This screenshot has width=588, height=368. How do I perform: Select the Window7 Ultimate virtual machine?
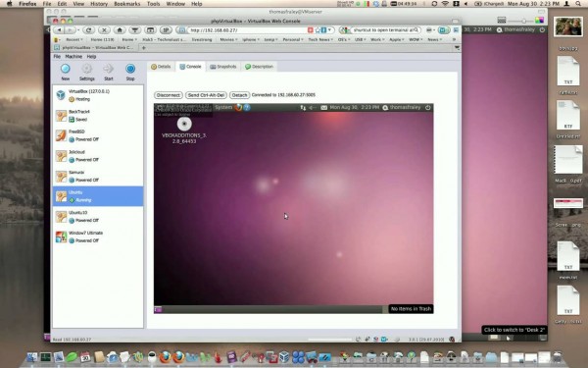[98, 237]
